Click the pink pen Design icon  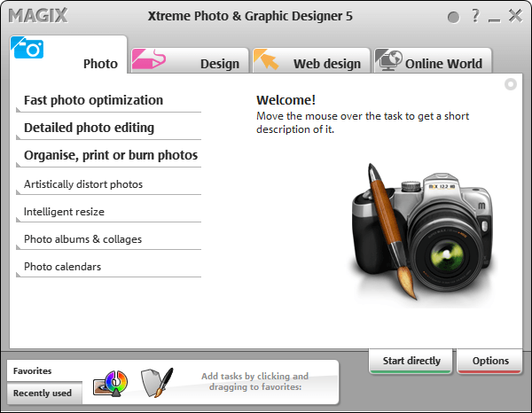pyautogui.click(x=149, y=59)
